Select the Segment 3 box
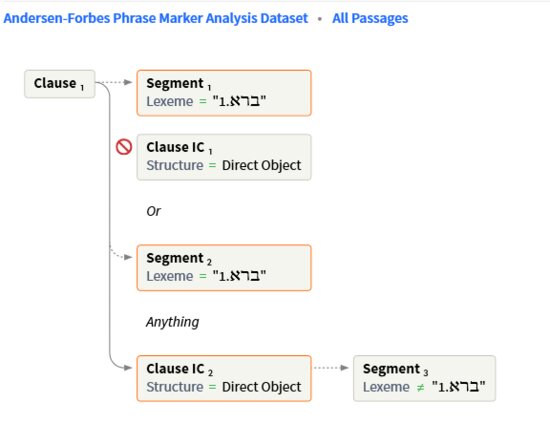550x424 pixels. [x=424, y=378]
